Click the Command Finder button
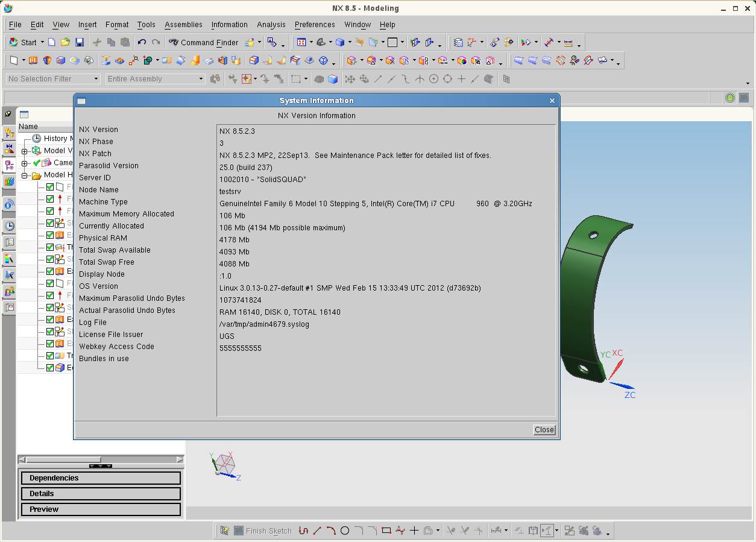Viewport: 756px width, 542px height. coord(203,43)
